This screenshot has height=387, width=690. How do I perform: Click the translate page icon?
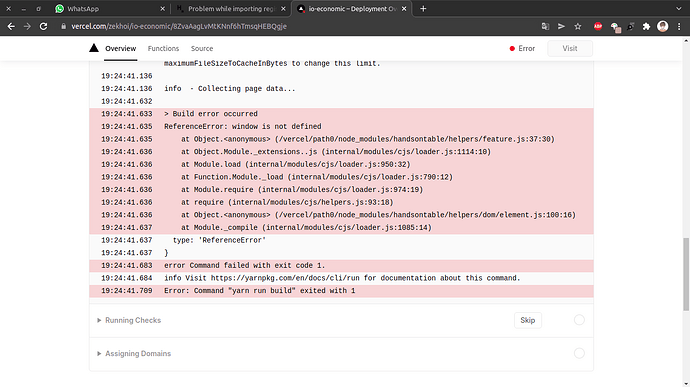click(x=545, y=26)
